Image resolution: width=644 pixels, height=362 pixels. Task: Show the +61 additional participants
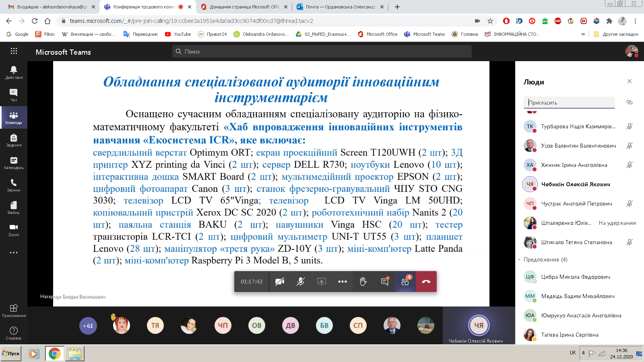[x=88, y=326]
